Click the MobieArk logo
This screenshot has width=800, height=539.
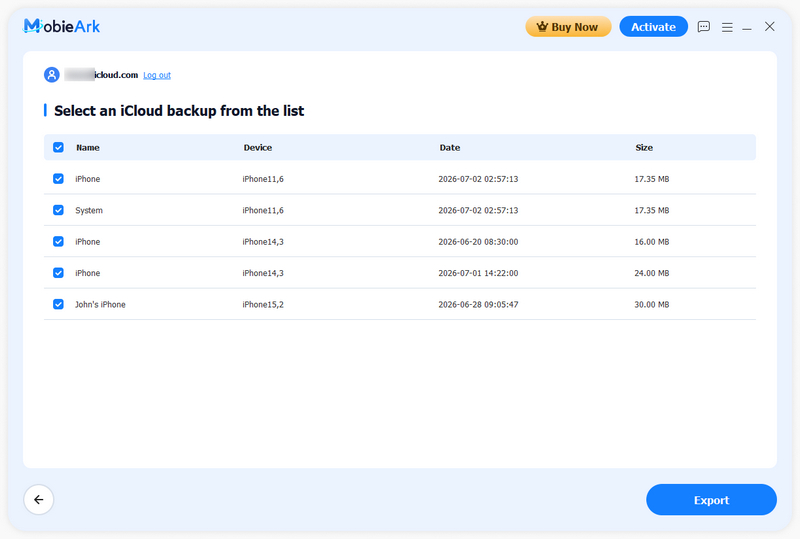[x=62, y=26]
